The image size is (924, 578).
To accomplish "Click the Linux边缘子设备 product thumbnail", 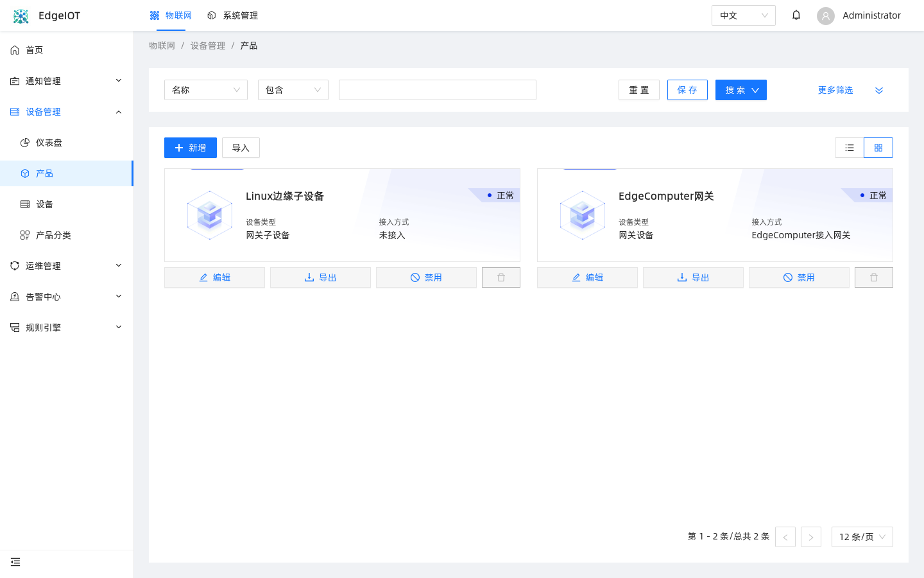I will [x=210, y=215].
